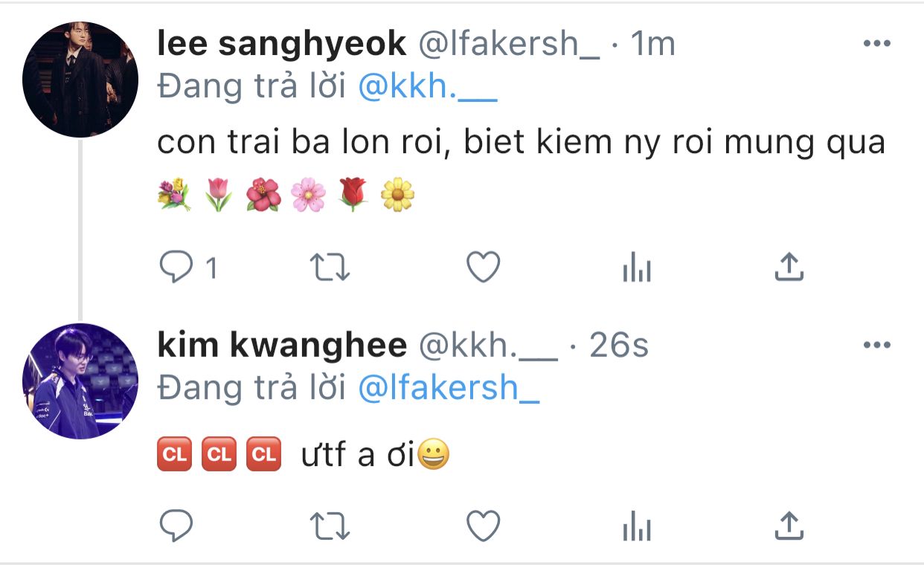Screen dimensions: 924x571
Task: Open the @lfakersh_ mention link
Action: [x=449, y=388]
